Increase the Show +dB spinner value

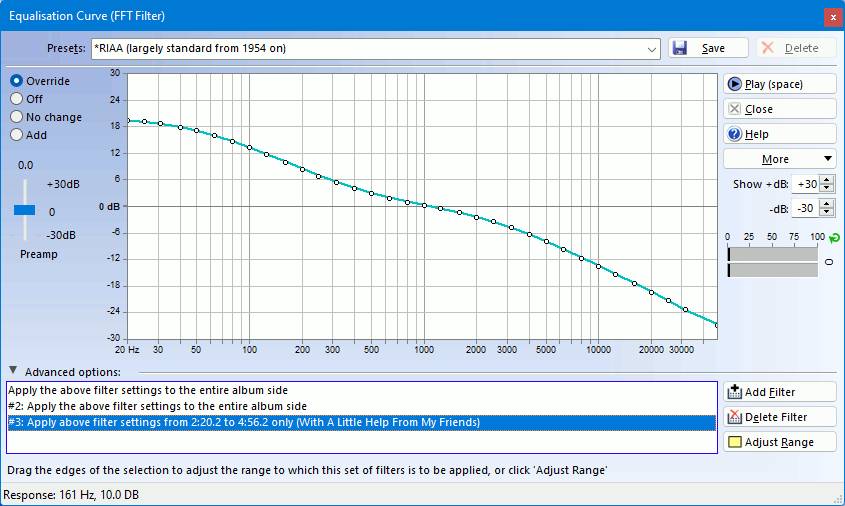click(x=826, y=179)
